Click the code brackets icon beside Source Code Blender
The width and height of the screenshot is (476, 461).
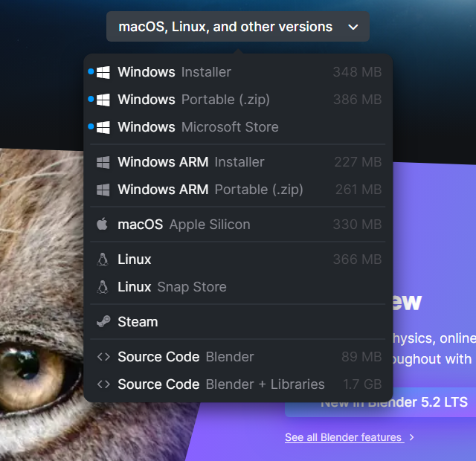(x=103, y=357)
